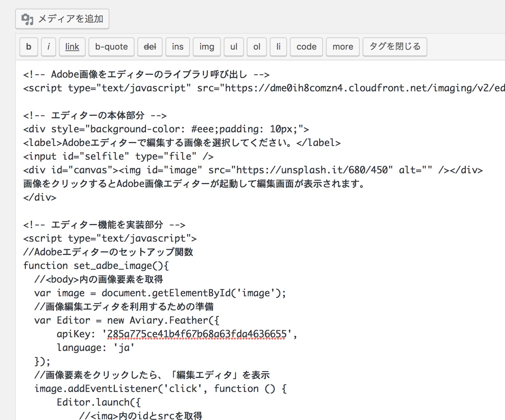Click the '});' closing line
The height and width of the screenshot is (420, 505).
42,361
